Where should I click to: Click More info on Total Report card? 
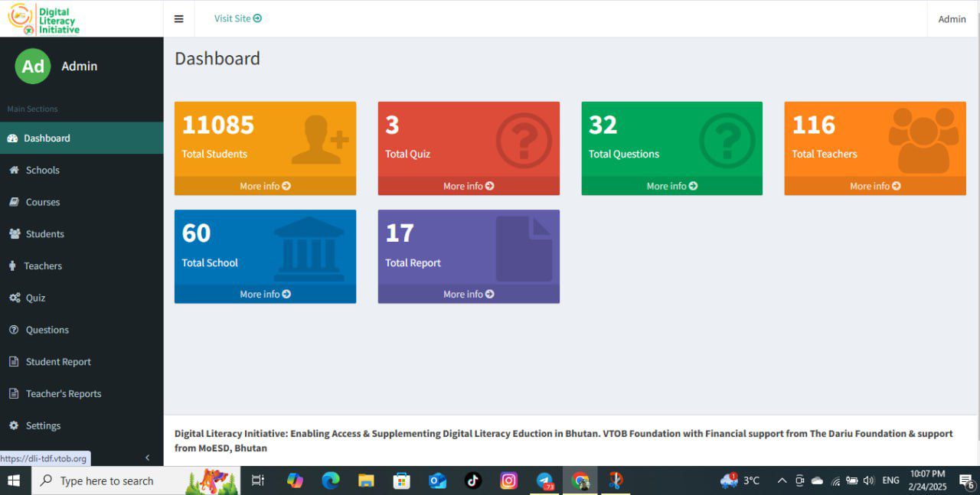click(469, 294)
